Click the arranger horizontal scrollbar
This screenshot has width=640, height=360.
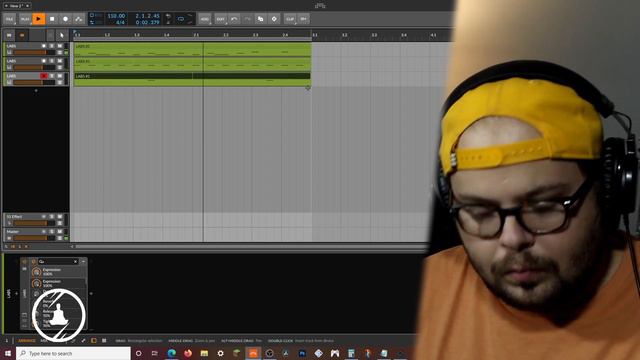point(251,247)
